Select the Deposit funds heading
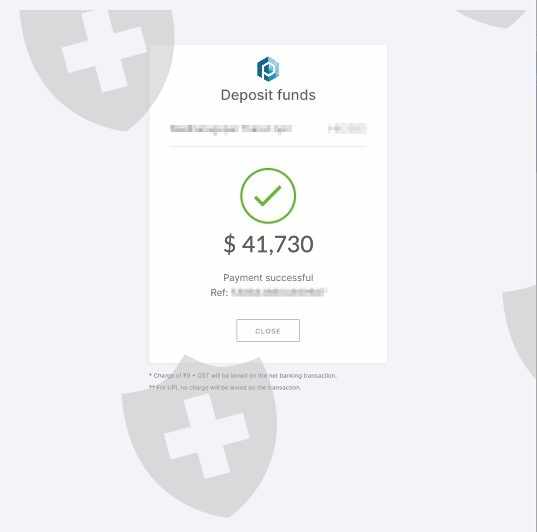Viewport: 537px width, 532px height. (268, 95)
